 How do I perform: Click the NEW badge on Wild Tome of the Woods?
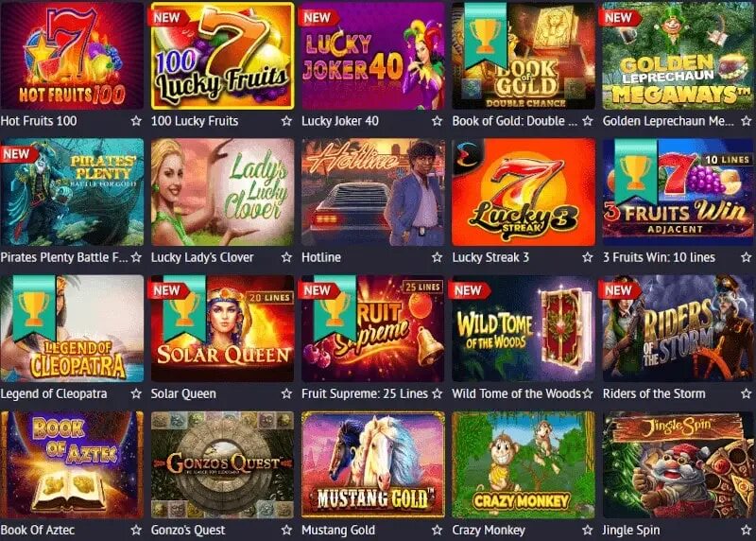[x=469, y=290]
